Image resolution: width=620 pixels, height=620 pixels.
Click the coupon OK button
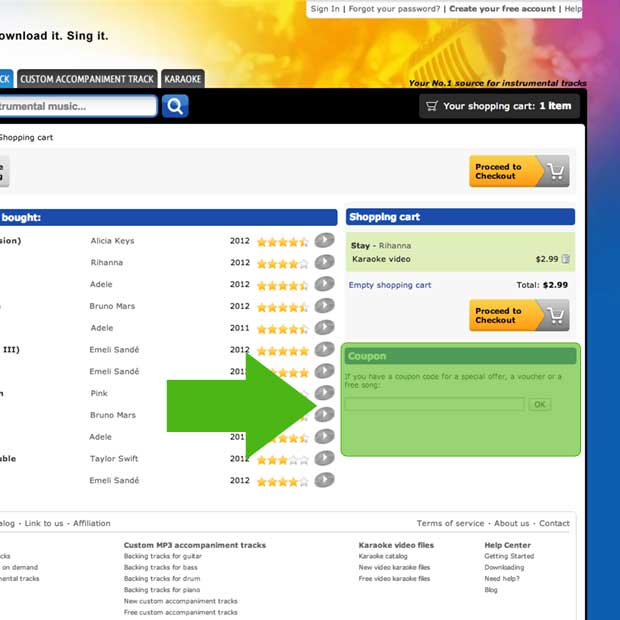click(540, 404)
